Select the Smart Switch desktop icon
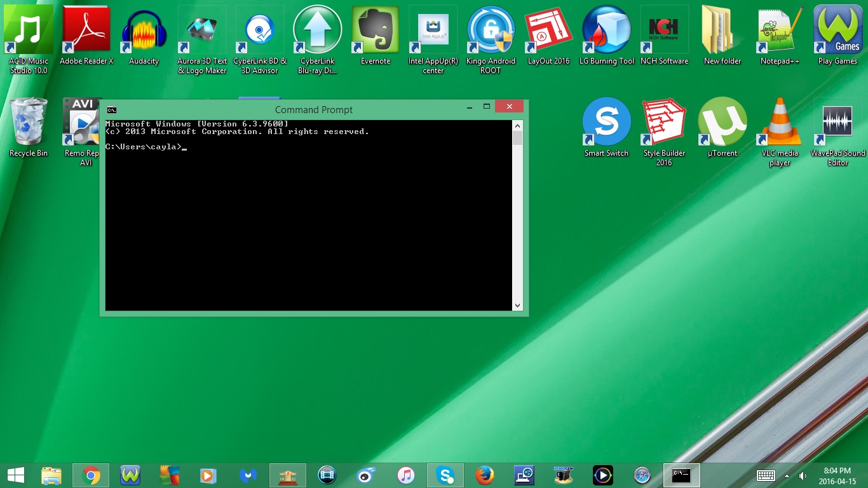The image size is (868, 488). click(607, 128)
